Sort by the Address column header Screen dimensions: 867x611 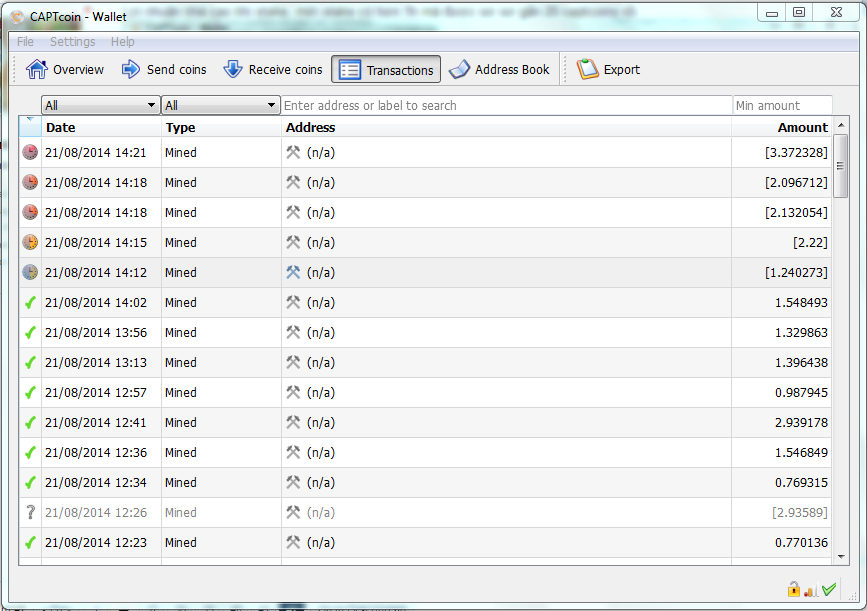(x=506, y=127)
